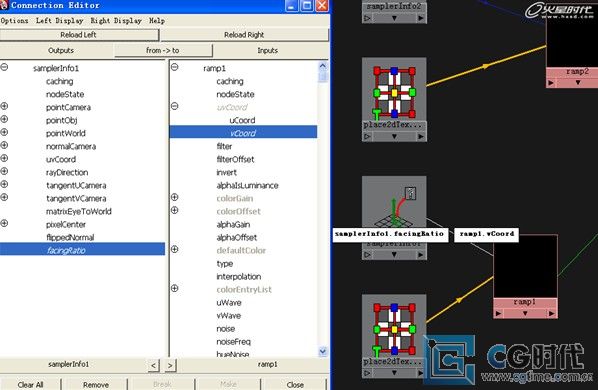Open the Left Display menu
This screenshot has height=390, width=598.
tap(59, 21)
